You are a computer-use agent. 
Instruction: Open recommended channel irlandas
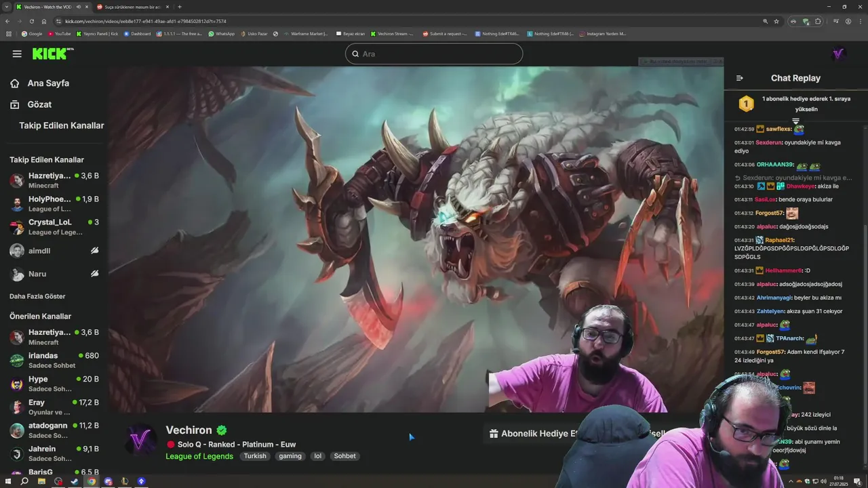(54, 360)
